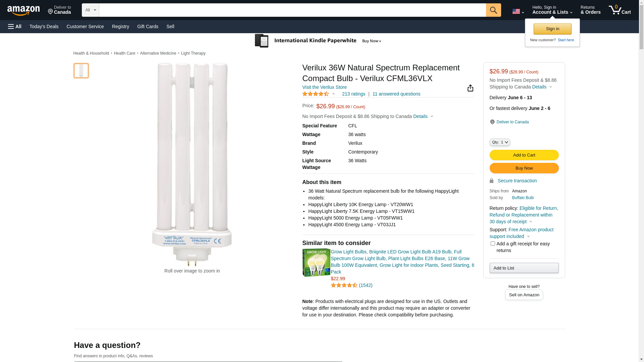This screenshot has width=644, height=362.
Task: Open the All hamburger menu
Action: click(15, 26)
